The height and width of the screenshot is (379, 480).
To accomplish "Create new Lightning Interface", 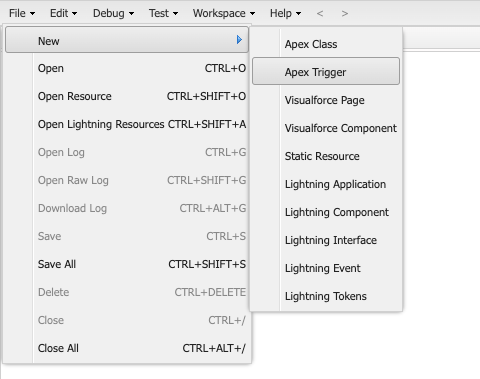I will tap(326, 240).
